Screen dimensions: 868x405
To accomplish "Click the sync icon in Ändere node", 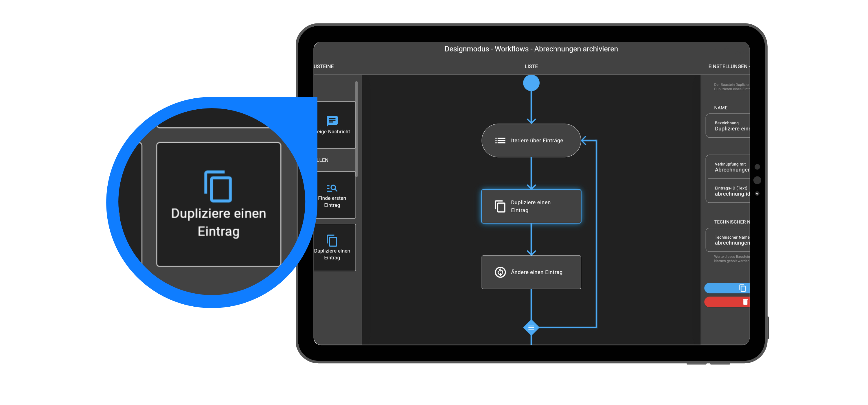I will point(500,272).
